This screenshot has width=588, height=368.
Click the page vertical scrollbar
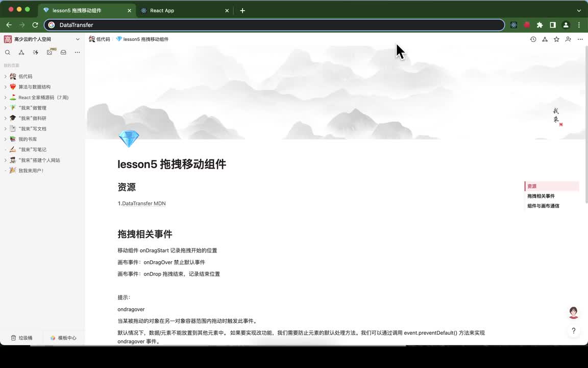[585, 124]
